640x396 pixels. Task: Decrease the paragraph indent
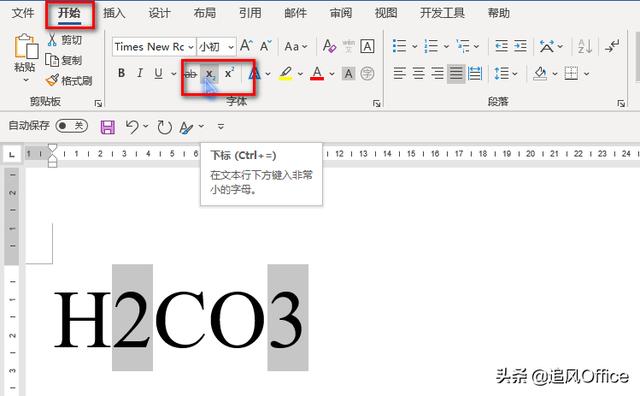tap(501, 46)
